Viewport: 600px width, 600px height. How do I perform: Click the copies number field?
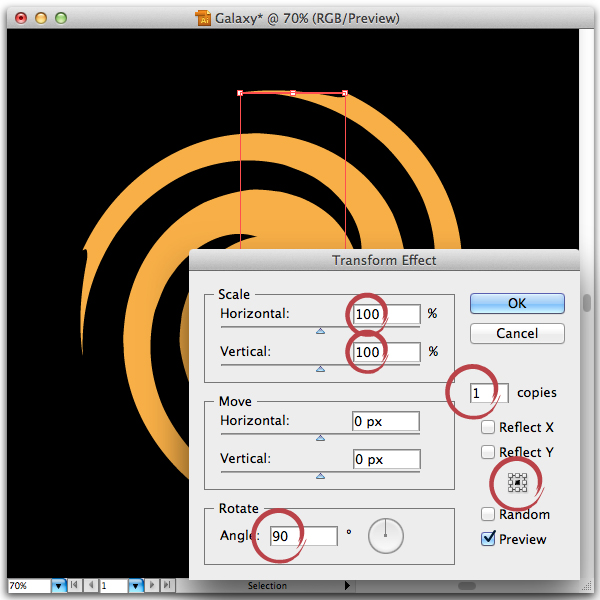point(489,393)
